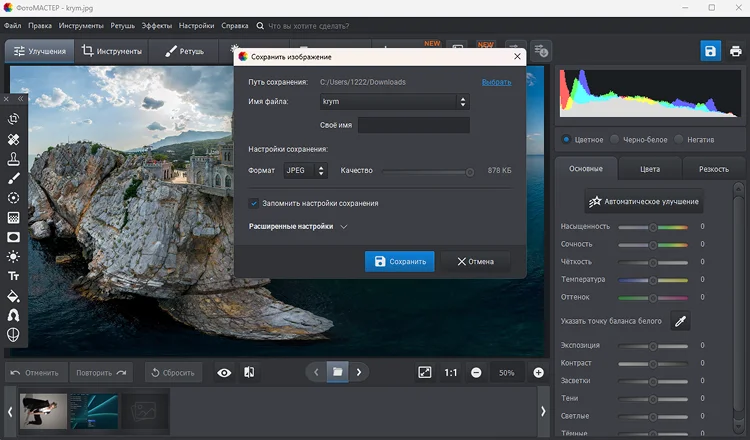Select the Черно-белое radio button
This screenshot has width=750, height=440.
click(615, 139)
